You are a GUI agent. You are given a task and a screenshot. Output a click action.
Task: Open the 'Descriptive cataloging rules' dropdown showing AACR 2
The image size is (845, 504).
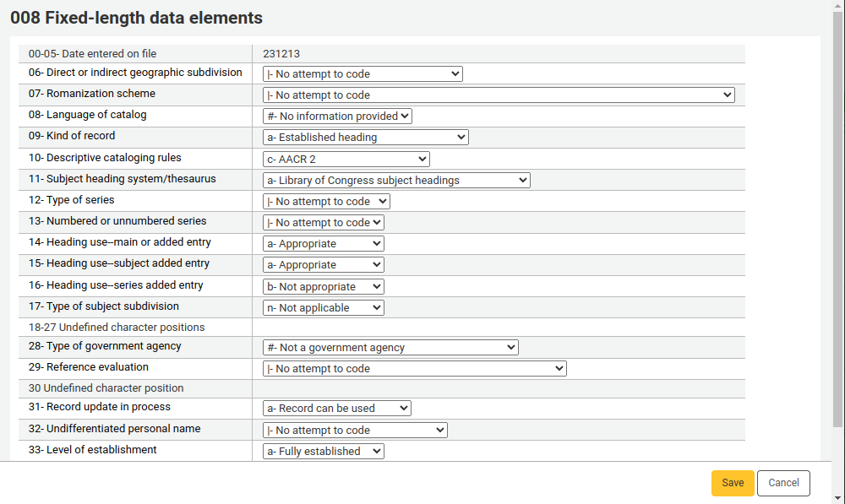click(346, 159)
